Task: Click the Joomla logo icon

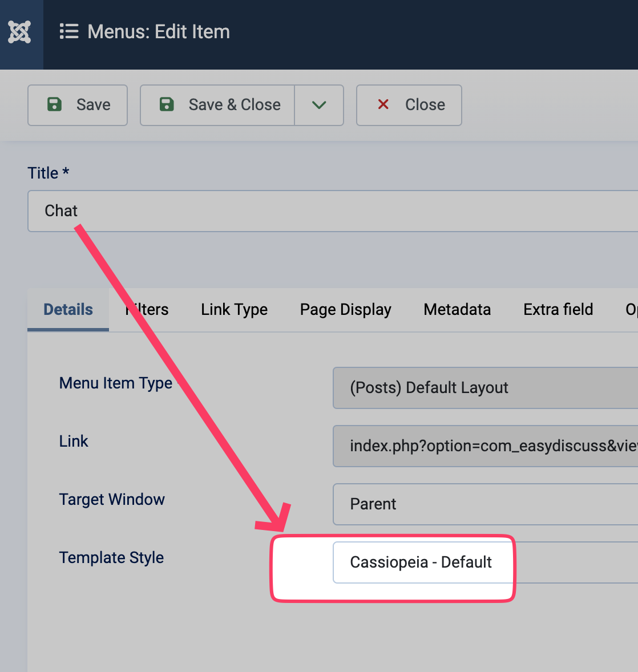Action: click(x=19, y=32)
